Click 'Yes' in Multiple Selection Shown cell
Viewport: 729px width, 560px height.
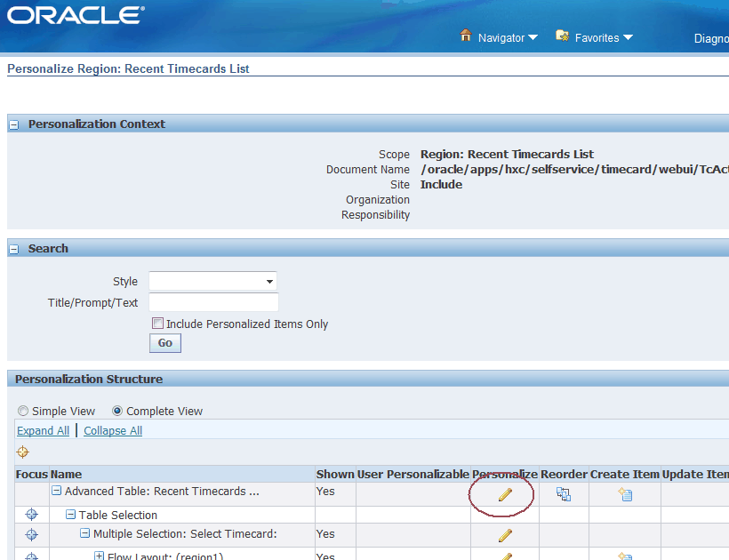[325, 534]
